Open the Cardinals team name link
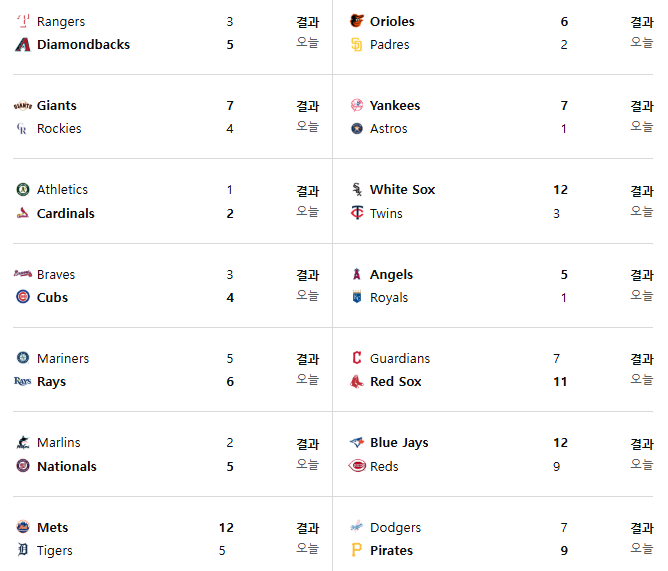668x571 pixels. [66, 213]
